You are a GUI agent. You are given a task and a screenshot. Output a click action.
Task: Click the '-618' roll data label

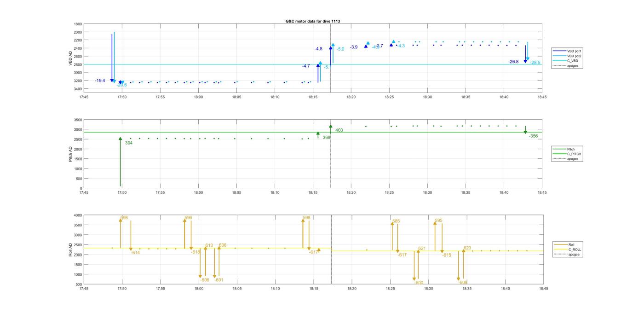(195, 252)
